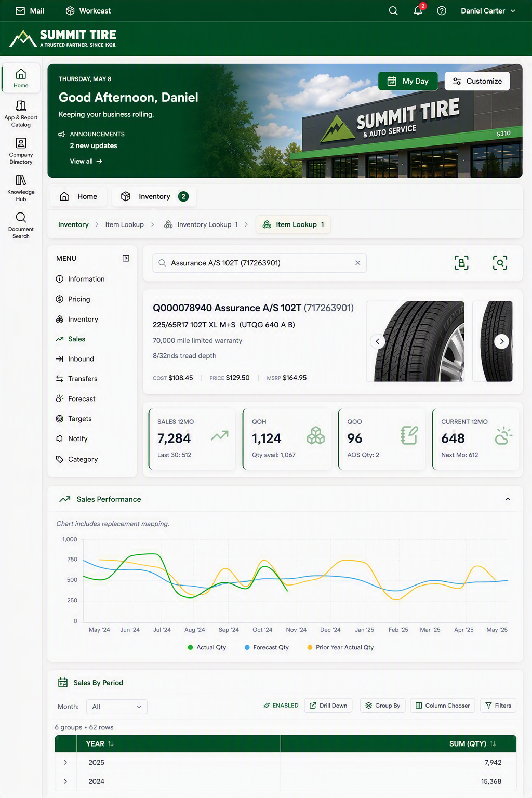Viewport: 532px width, 798px height.
Task: Click the Sales By Period calendar icon
Action: pyautogui.click(x=63, y=683)
